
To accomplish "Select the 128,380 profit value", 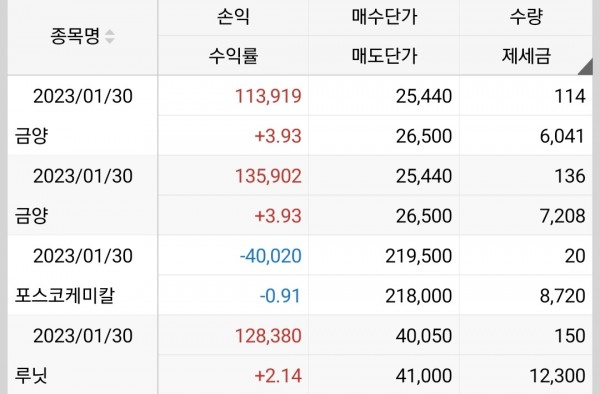I will [x=268, y=336].
